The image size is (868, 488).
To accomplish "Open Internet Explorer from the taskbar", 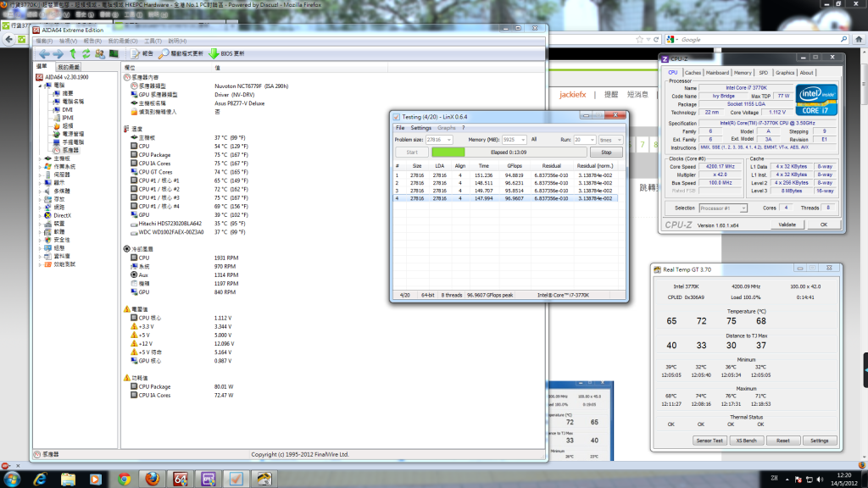I will (40, 479).
